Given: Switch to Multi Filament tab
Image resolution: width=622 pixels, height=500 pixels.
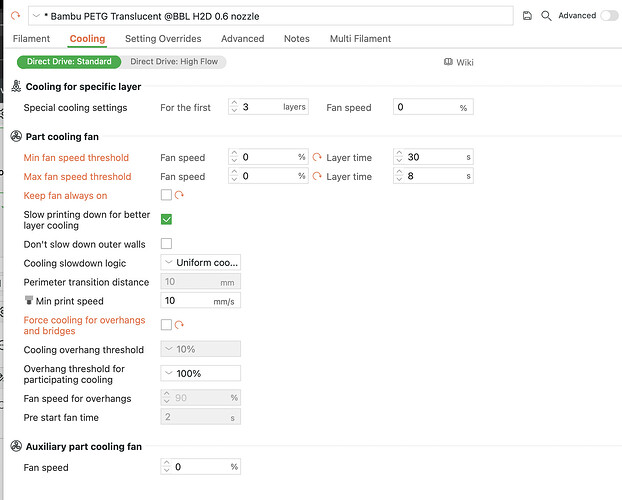Looking at the screenshot, I should 360,38.
